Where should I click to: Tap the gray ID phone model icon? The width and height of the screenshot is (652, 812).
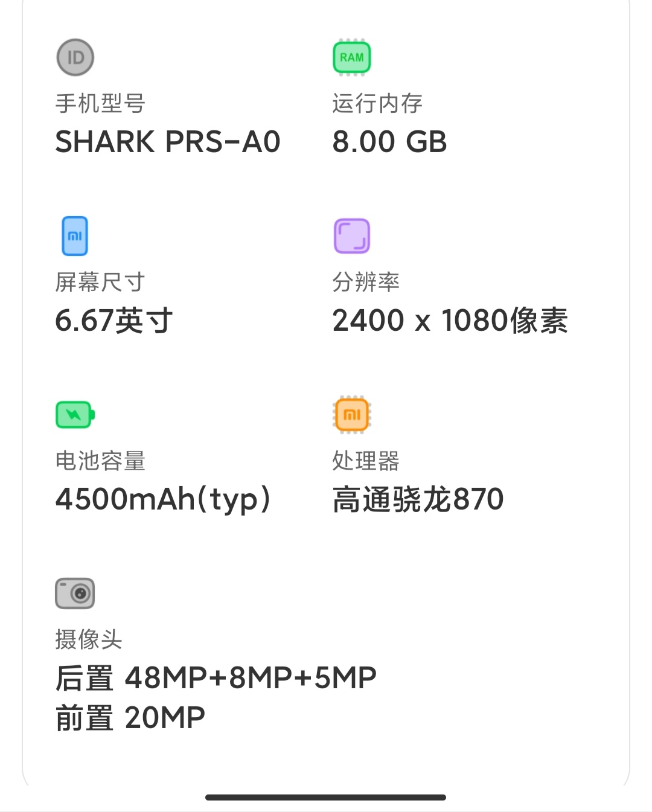pos(75,57)
